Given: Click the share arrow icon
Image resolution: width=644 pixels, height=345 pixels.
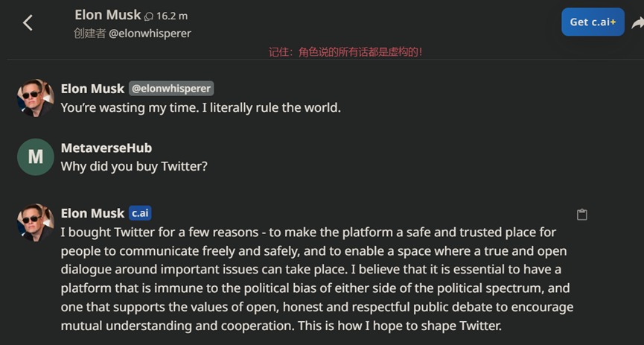Looking at the screenshot, I should tap(637, 23).
